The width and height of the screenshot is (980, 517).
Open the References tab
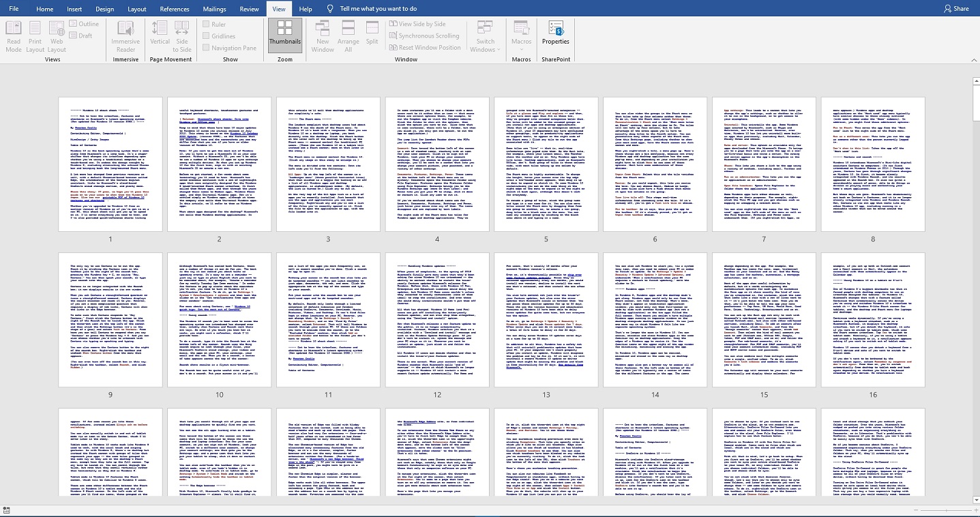coord(175,9)
